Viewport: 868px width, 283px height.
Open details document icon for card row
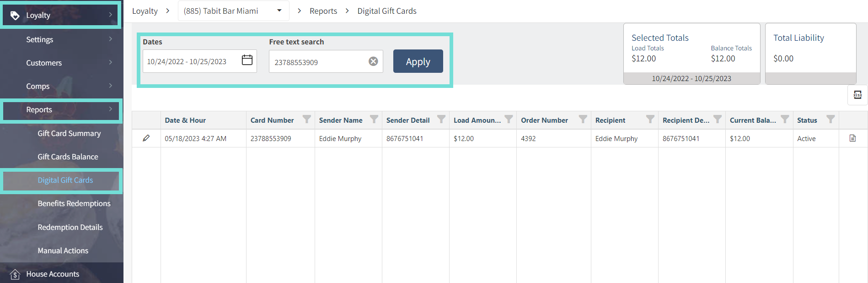(852, 138)
